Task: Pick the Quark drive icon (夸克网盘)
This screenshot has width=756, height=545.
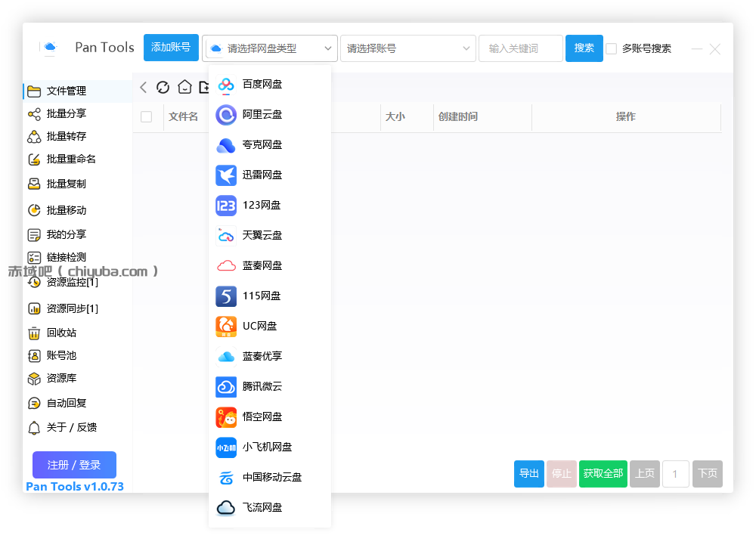Action: coord(225,145)
